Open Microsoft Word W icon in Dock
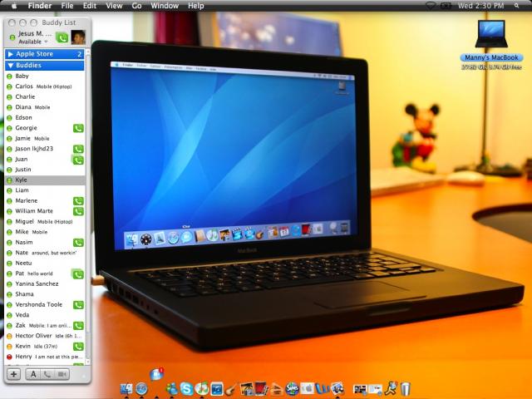The height and width of the screenshot is (399, 532). tap(323, 389)
